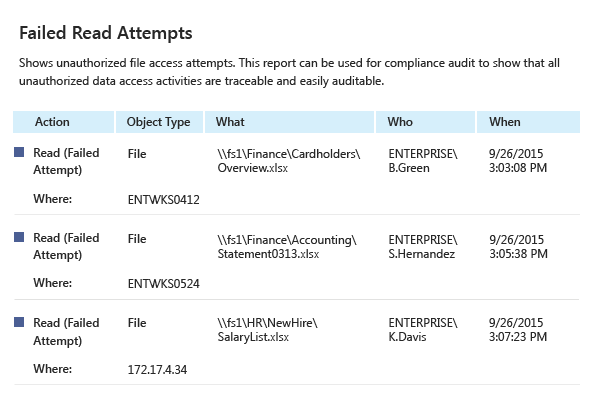The height and width of the screenshot is (395, 590).
Task: Click workstation ENTWKS0524
Action: (x=164, y=284)
